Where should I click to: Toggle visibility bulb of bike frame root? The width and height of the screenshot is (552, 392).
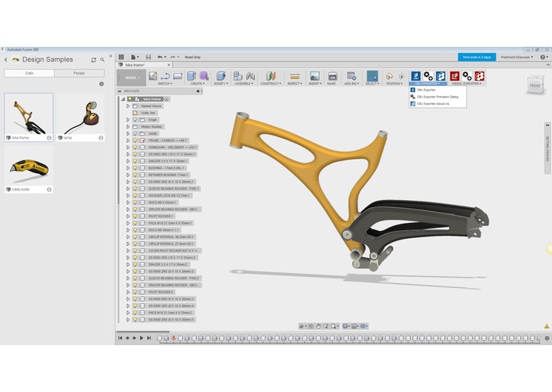pyautogui.click(x=129, y=99)
